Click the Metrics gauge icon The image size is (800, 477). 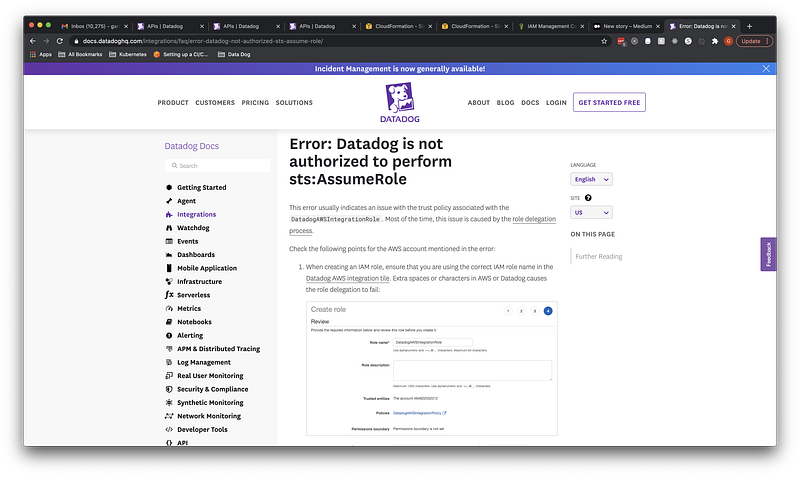pyautogui.click(x=169, y=309)
